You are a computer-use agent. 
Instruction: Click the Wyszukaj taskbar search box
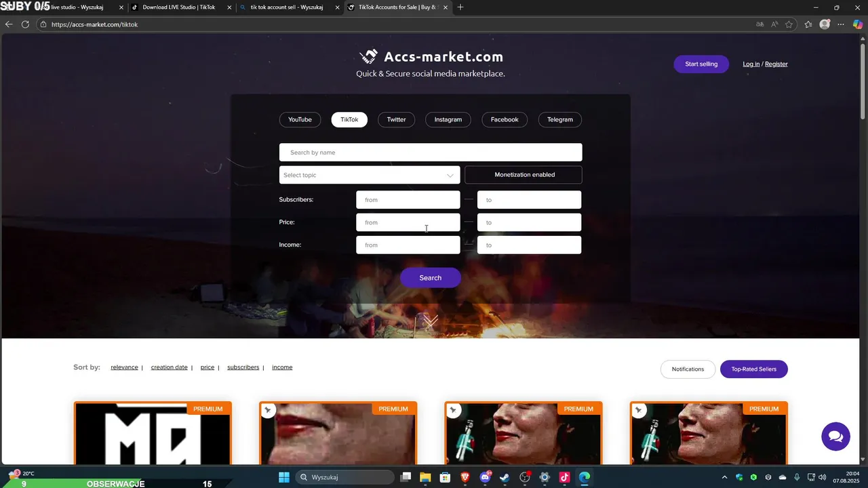coord(345,477)
